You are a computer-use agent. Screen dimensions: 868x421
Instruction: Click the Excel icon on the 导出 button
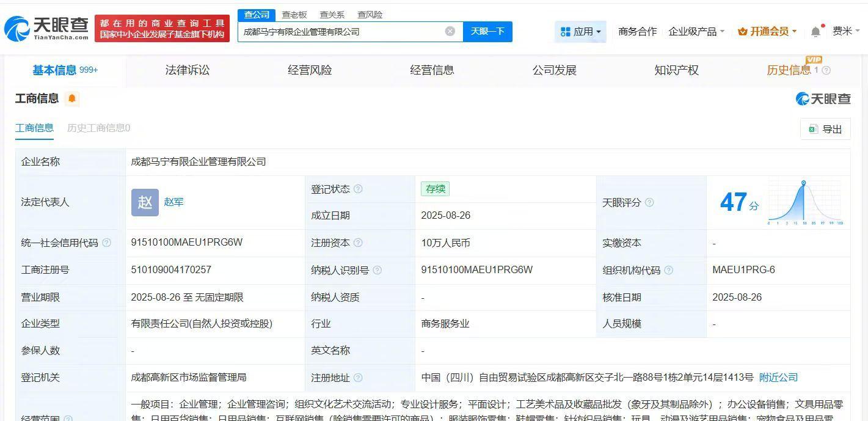point(813,129)
